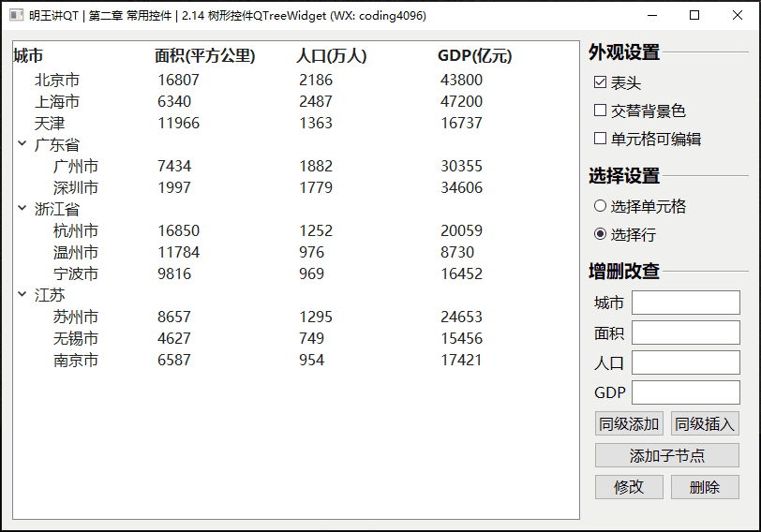Click the app icon in title bar

16,15
